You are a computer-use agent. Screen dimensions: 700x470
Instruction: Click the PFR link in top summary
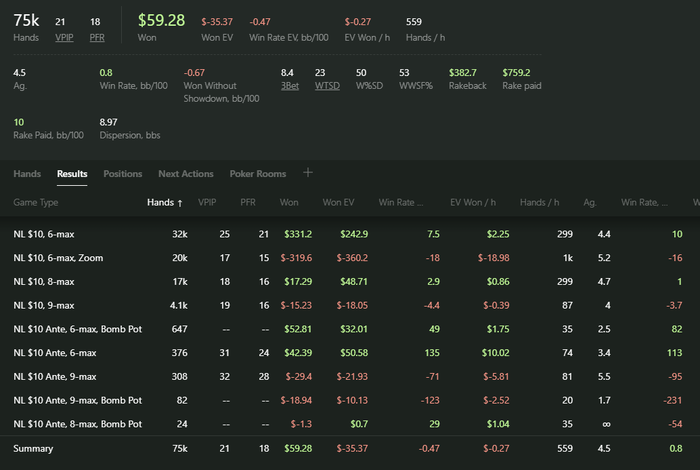97,39
